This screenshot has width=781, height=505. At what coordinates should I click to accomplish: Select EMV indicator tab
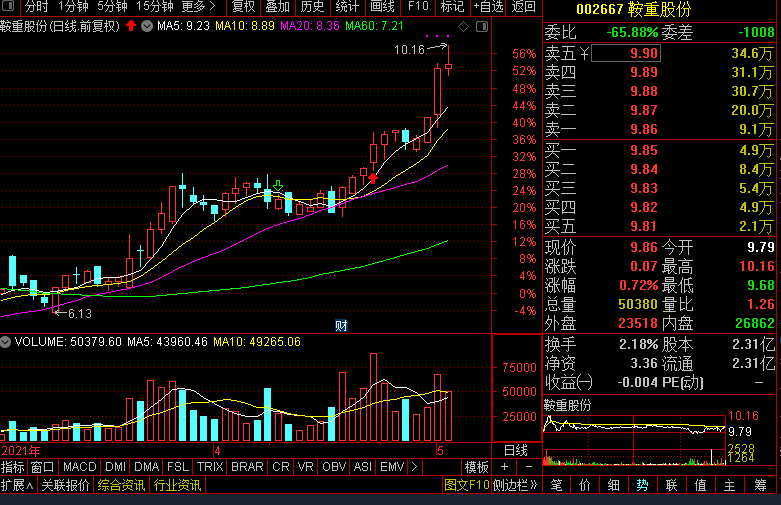[392, 467]
